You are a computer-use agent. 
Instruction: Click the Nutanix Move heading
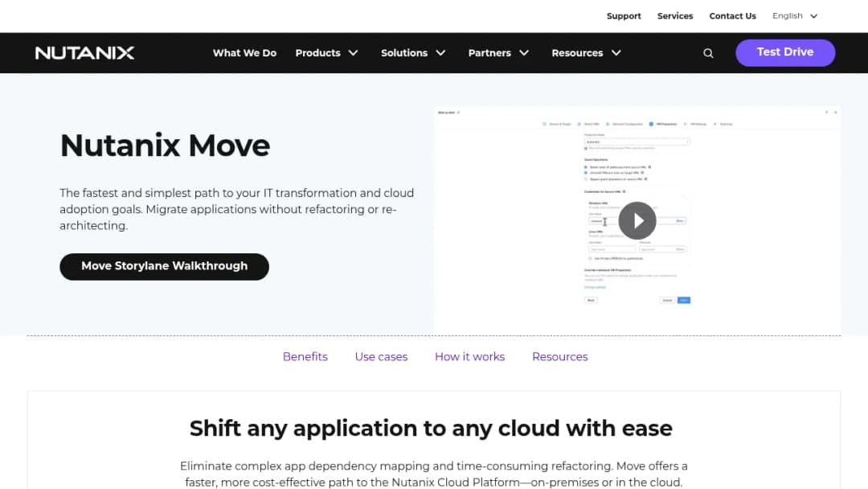click(165, 146)
